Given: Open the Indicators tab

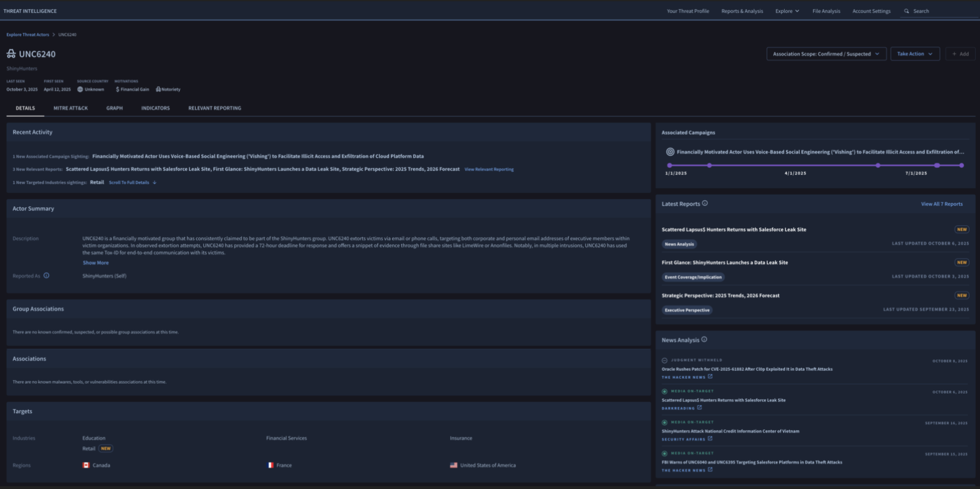Looking at the screenshot, I should [x=155, y=108].
